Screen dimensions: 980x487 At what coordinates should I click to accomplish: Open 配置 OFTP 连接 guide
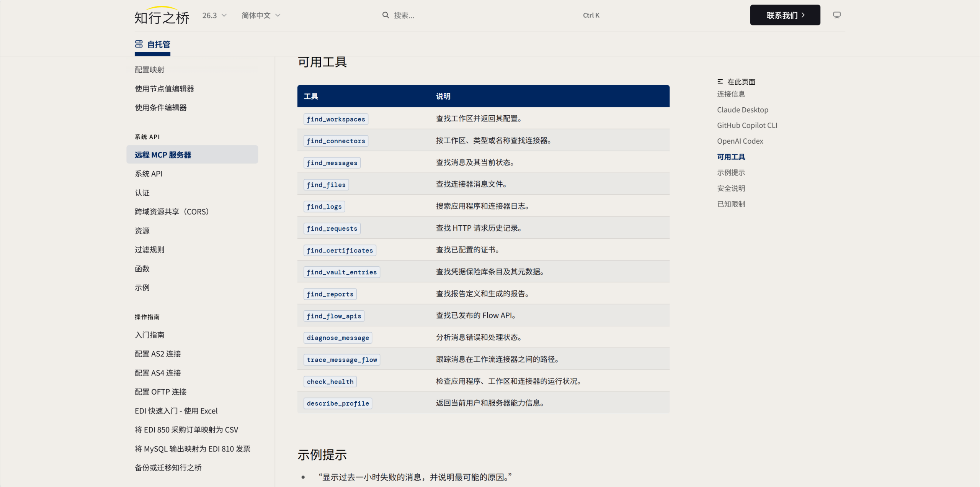tap(160, 392)
